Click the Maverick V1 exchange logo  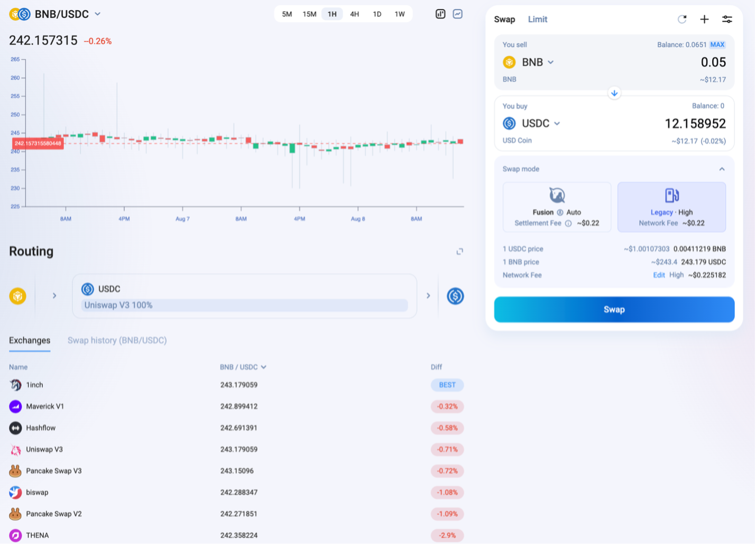coord(15,406)
